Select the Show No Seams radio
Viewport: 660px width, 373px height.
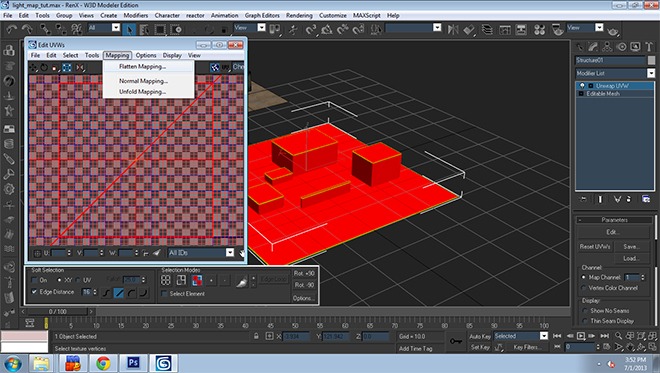coord(585,311)
